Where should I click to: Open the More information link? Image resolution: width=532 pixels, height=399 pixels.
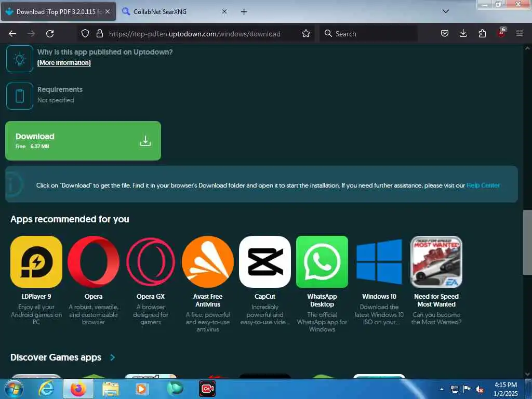pos(64,63)
